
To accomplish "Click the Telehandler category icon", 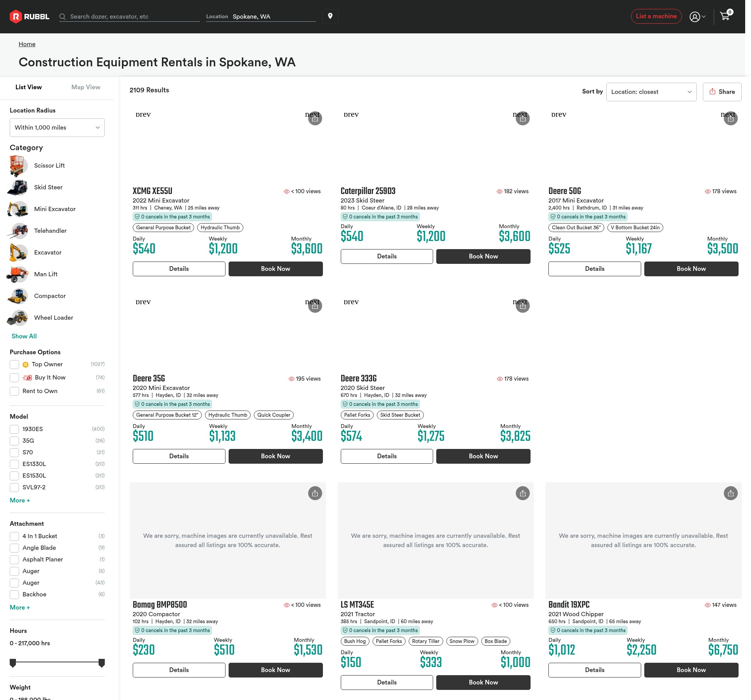I will 17,231.
